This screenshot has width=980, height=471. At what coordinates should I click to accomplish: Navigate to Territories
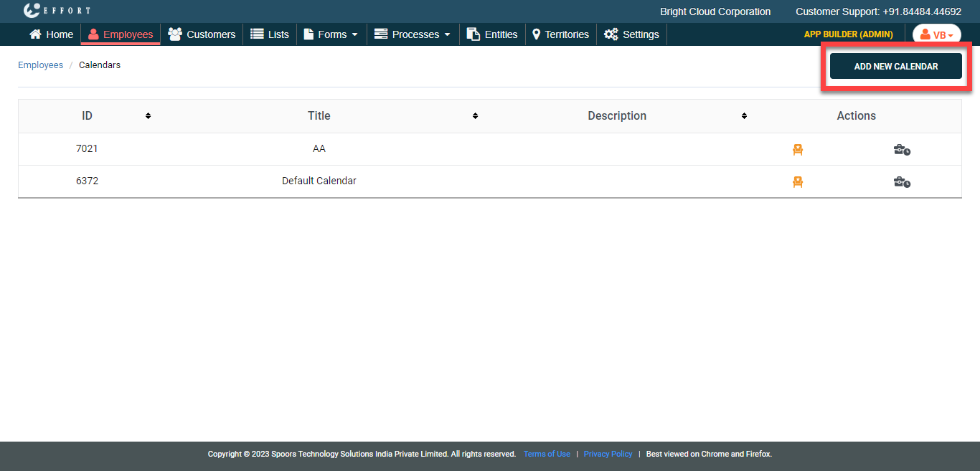click(560, 34)
